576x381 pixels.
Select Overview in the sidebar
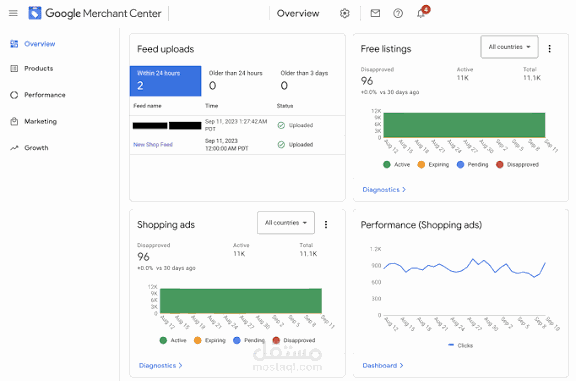(40, 44)
